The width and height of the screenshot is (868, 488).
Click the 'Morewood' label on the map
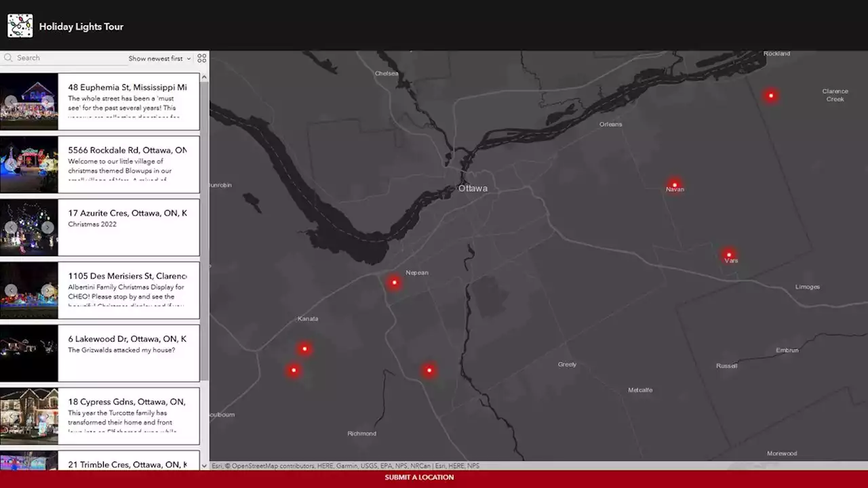tap(782, 453)
